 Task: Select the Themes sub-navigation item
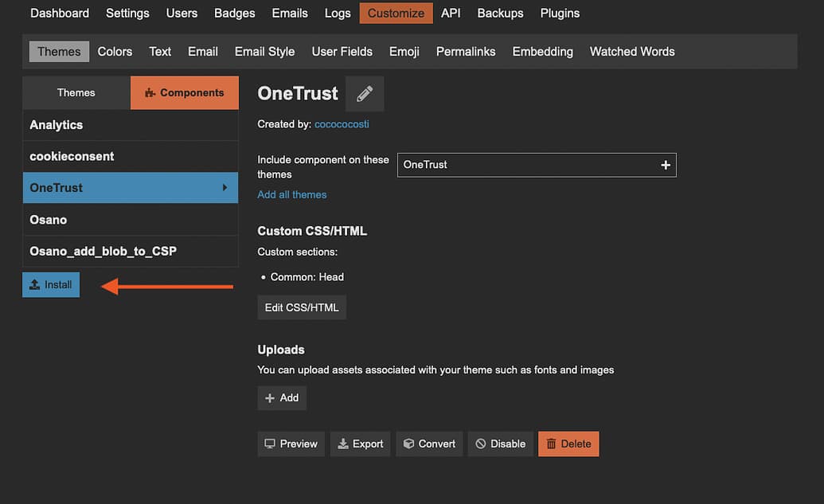[x=60, y=52]
